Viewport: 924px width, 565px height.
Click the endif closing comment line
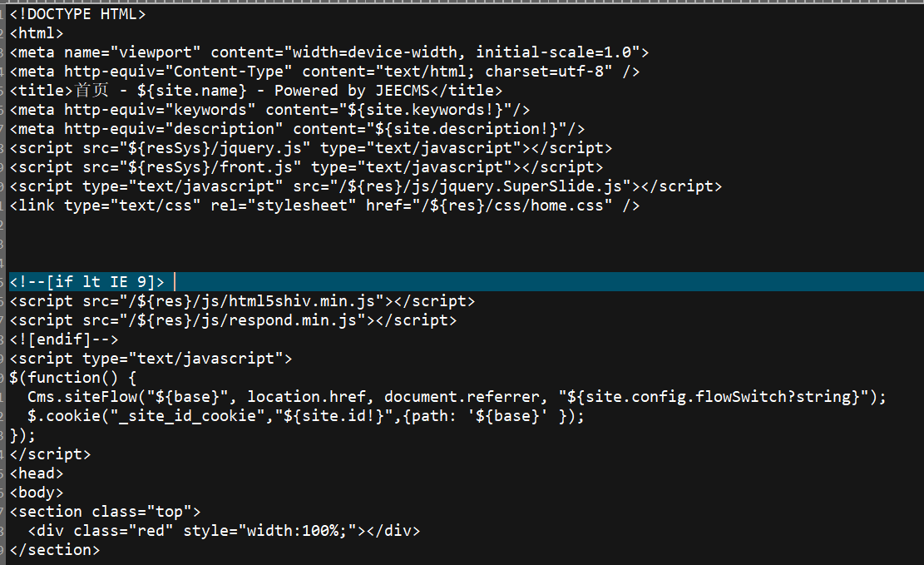(x=64, y=339)
